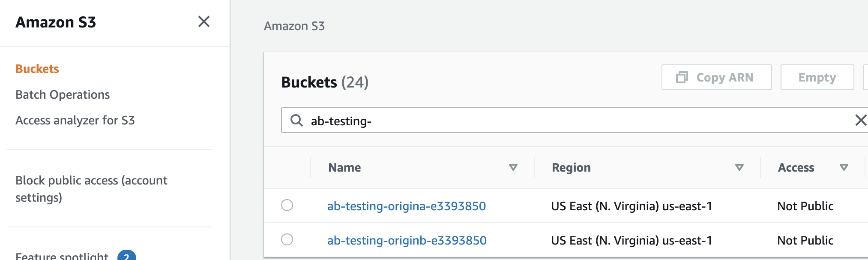The image size is (868, 260).
Task: Open Block public access account settings
Action: pyautogui.click(x=91, y=189)
